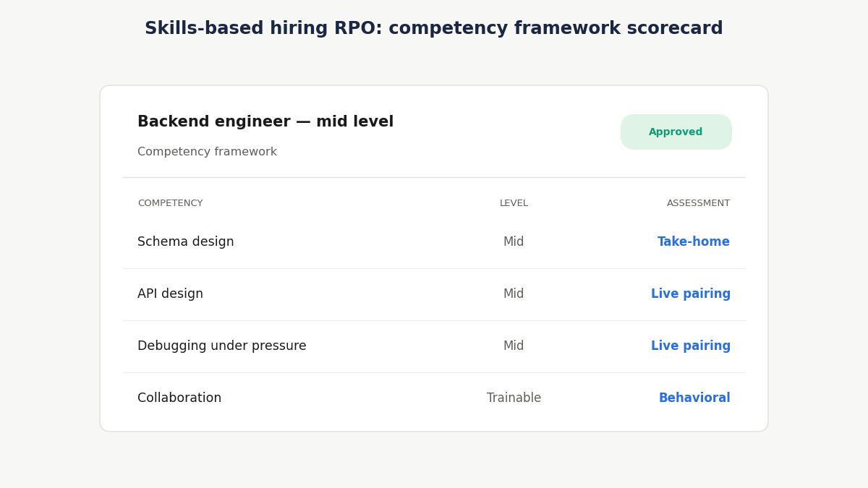Click the Backend engineer — mid level heading
This screenshot has width=868, height=488.
265,122
